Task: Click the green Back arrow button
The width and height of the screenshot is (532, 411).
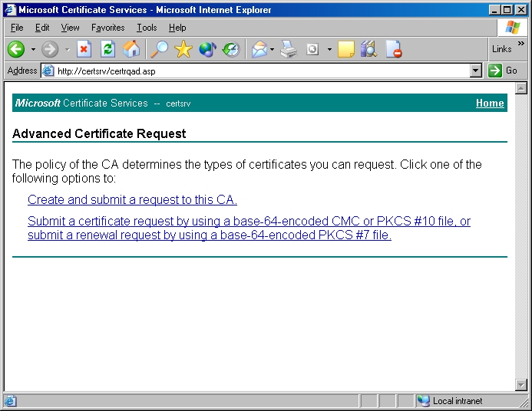Action: point(16,49)
